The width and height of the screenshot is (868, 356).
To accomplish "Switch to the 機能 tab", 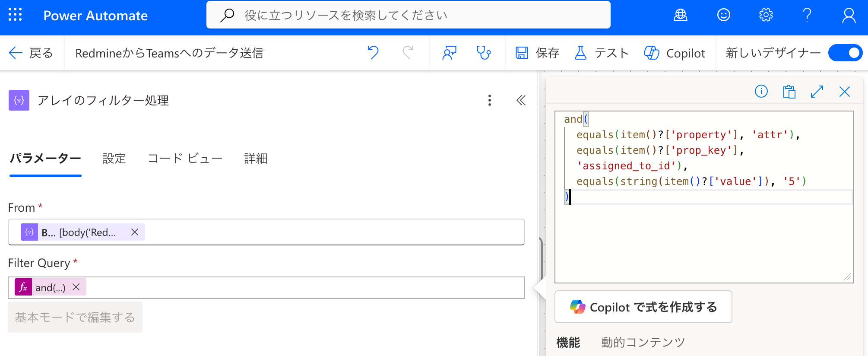I will [x=568, y=343].
